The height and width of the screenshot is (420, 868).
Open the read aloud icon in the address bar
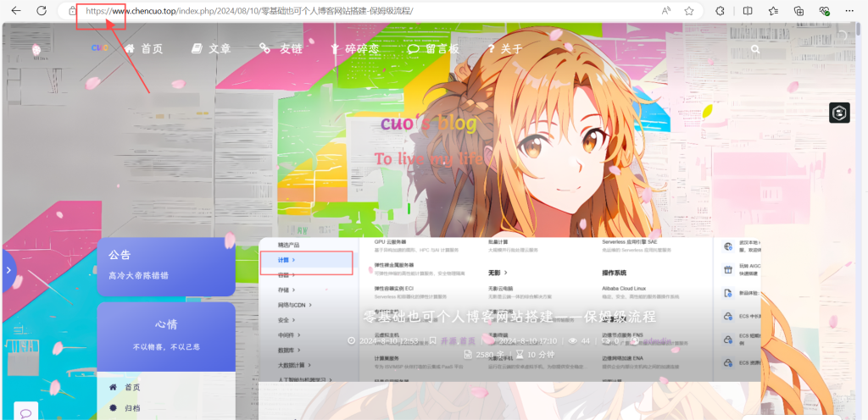[x=666, y=11]
